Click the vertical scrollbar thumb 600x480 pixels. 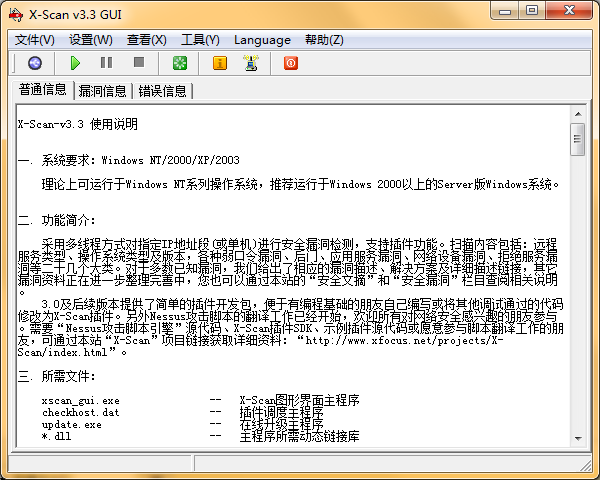point(578,139)
